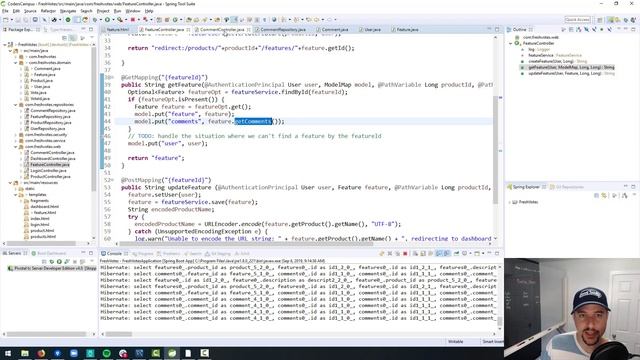Open the Open Perspective icon beside Quick Access
The image size is (640, 360).
click(600, 20)
